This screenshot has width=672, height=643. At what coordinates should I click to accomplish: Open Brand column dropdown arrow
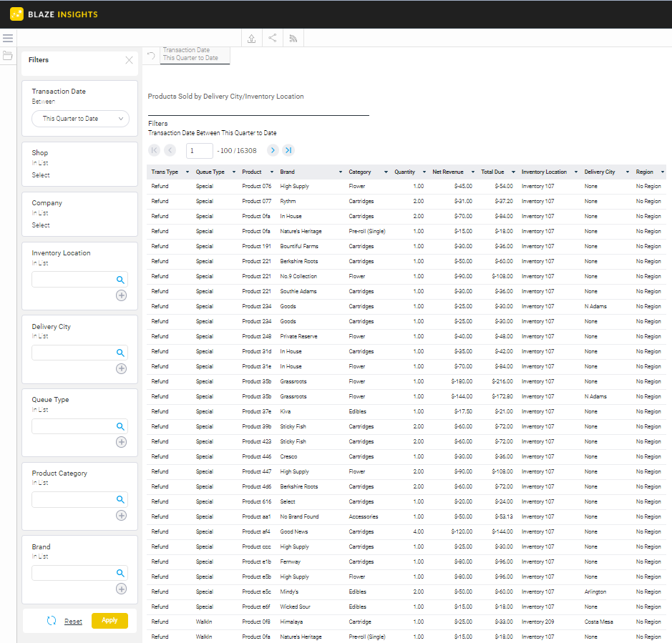coord(341,172)
